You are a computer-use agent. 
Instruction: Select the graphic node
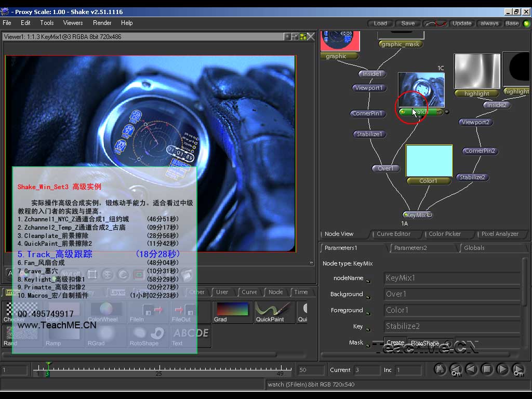tap(339, 56)
